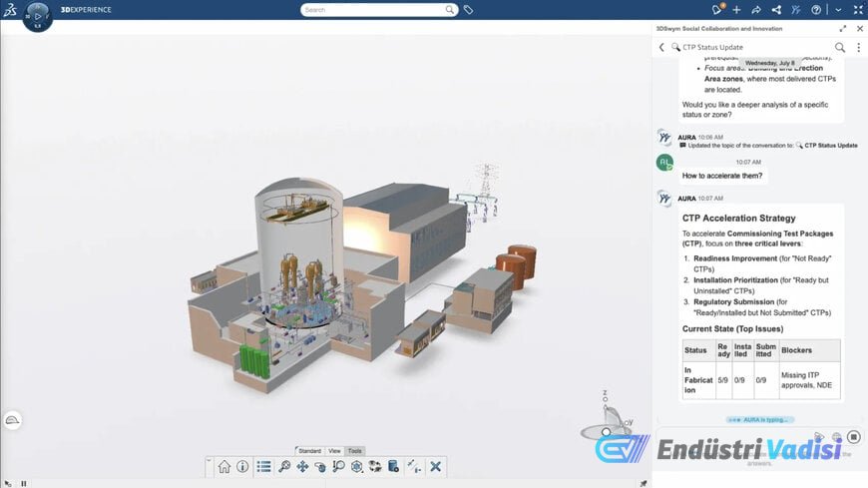Click the 'In Fabrication' status cell
The image size is (868, 488).
point(698,380)
